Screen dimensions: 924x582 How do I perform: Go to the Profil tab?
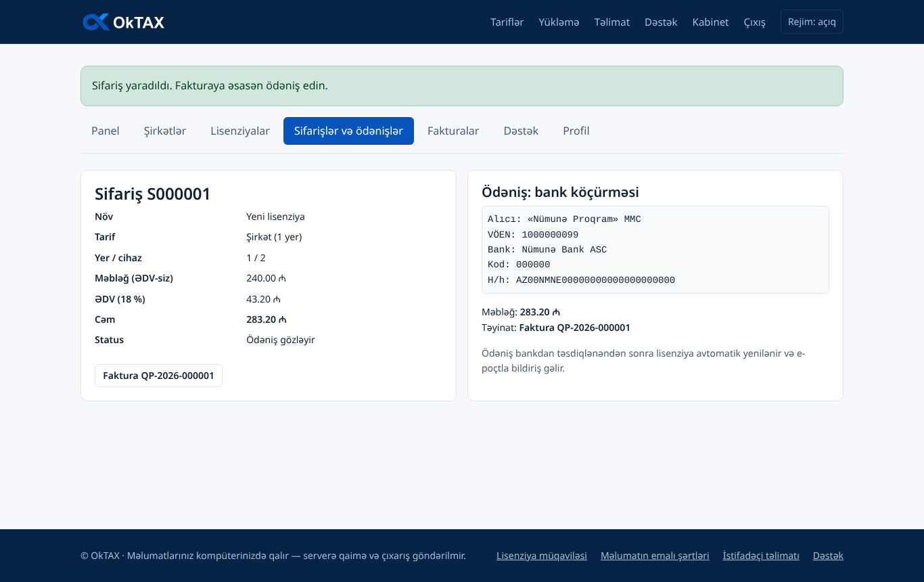(576, 131)
